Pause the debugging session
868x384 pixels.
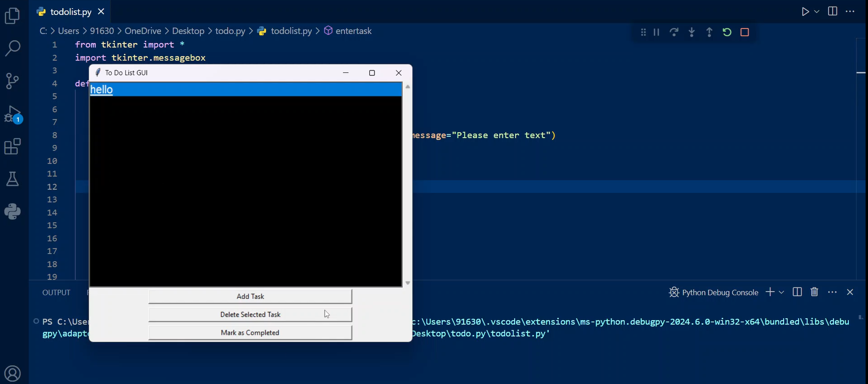coord(657,32)
